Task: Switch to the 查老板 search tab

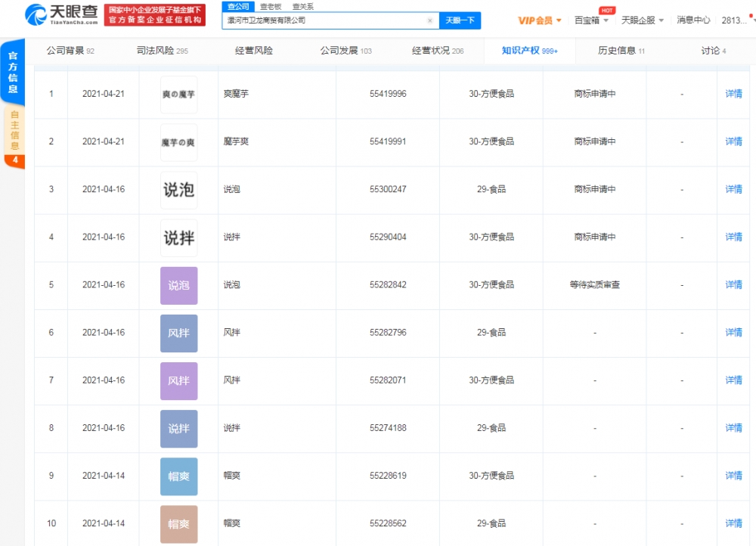Action: coord(271,6)
